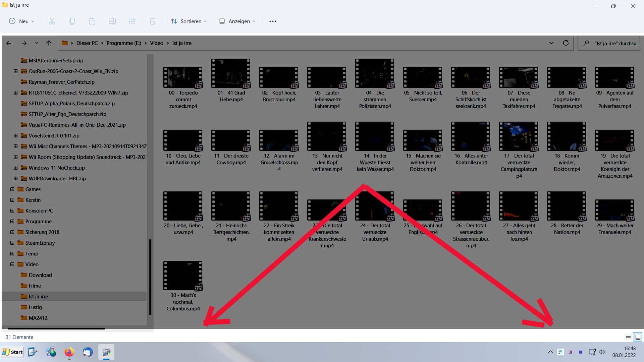This screenshot has height=362, width=644.
Task: Select 30 - Mach's nochmal, Columbus.mp4
Action: point(183,286)
